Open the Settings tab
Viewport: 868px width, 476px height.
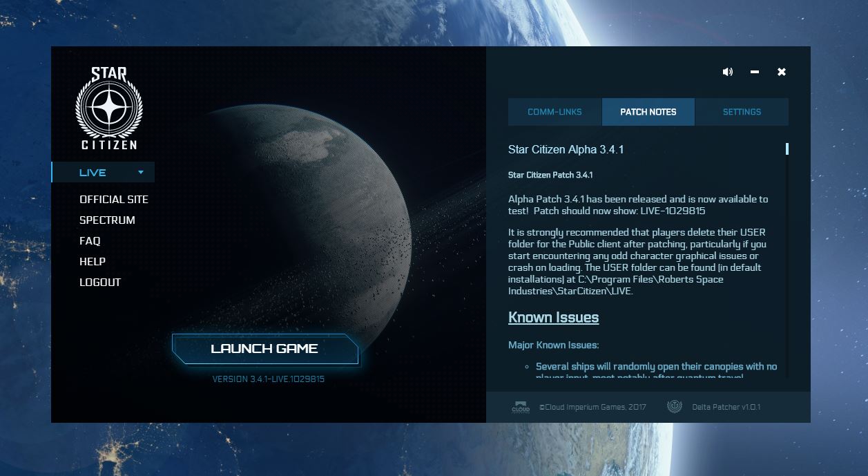click(x=742, y=112)
